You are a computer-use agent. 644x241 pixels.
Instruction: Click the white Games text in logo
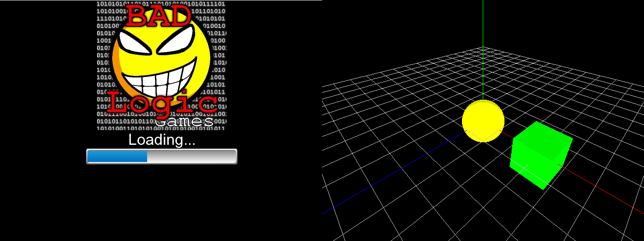183,122
